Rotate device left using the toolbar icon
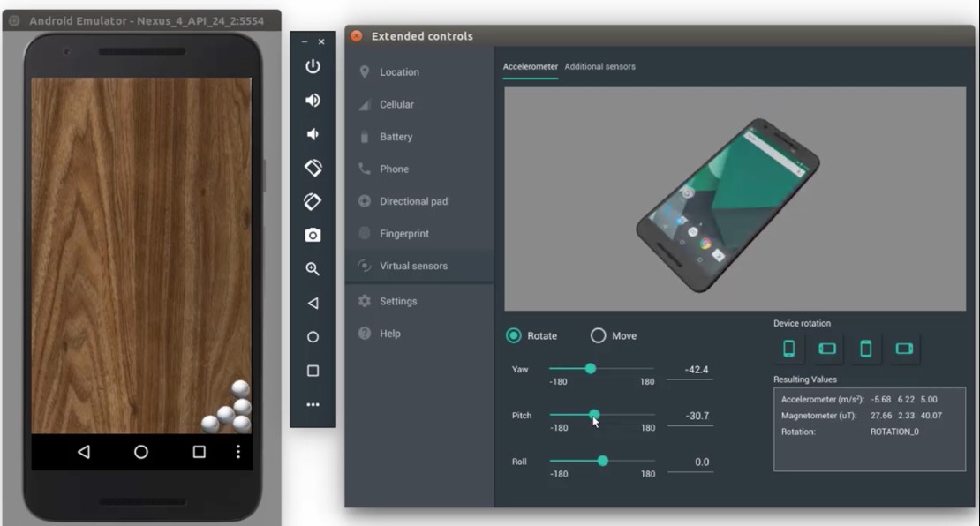The image size is (980, 526). tap(313, 168)
